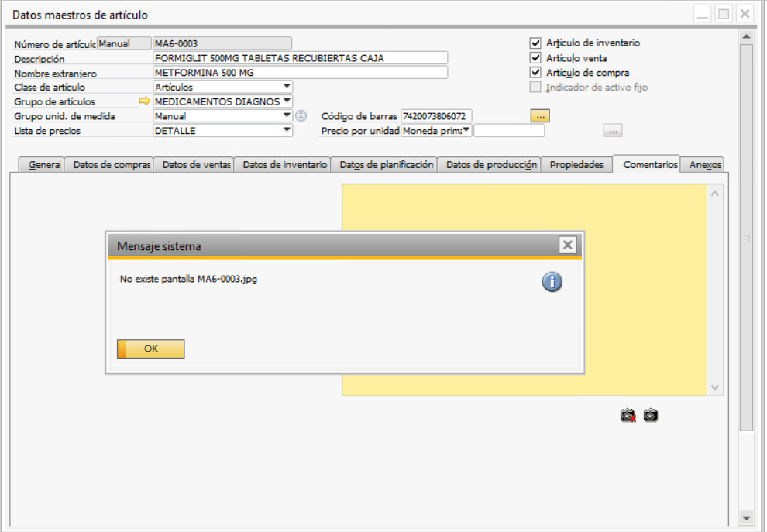Click the camera icon with red X

(628, 416)
